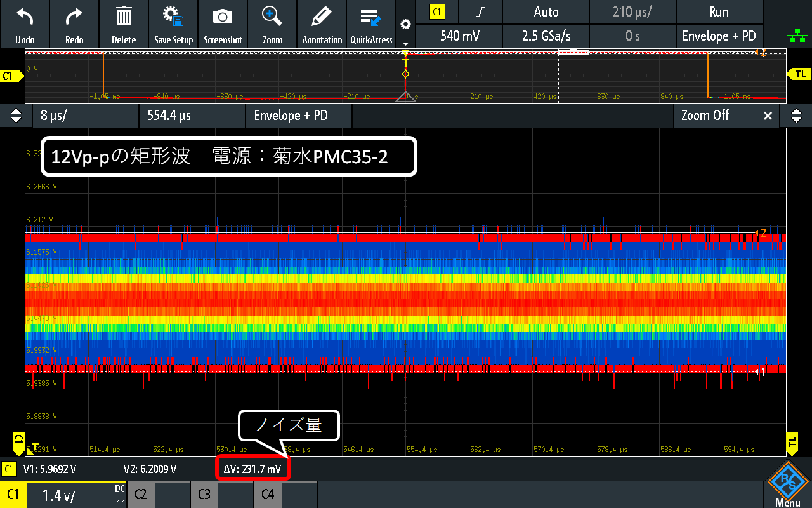Click the V1: 5.9692 V cursor readout

(x=49, y=470)
